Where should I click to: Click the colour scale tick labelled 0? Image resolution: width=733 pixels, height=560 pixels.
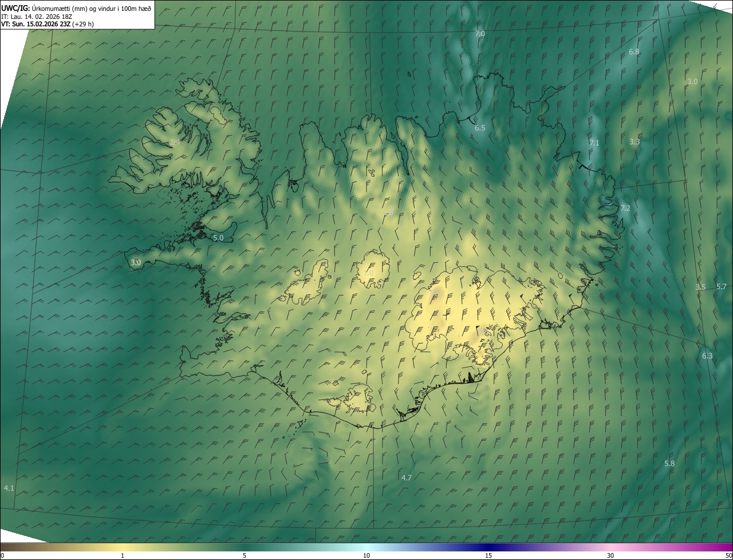[x=2, y=556]
